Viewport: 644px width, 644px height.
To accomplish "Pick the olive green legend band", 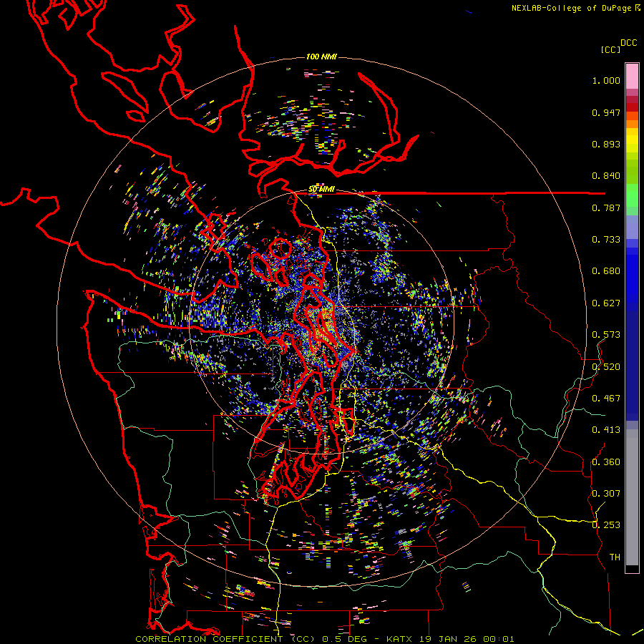I will [632, 171].
